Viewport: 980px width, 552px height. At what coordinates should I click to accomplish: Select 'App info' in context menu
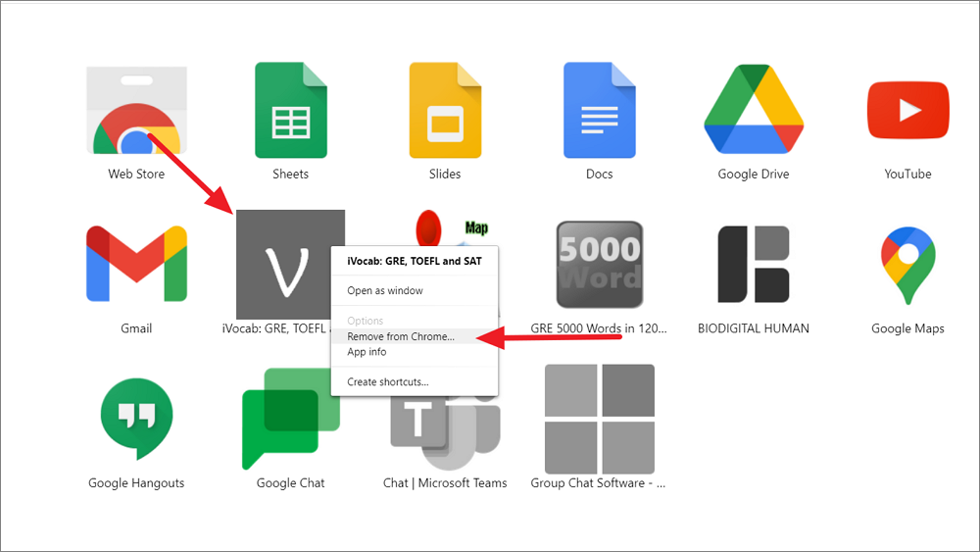415,352
